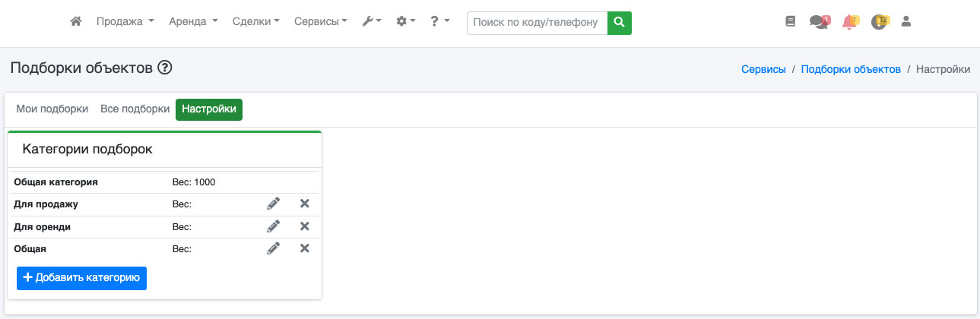The width and height of the screenshot is (980, 319).
Task: Click help icon next to Подборки объектов
Action: pos(165,68)
